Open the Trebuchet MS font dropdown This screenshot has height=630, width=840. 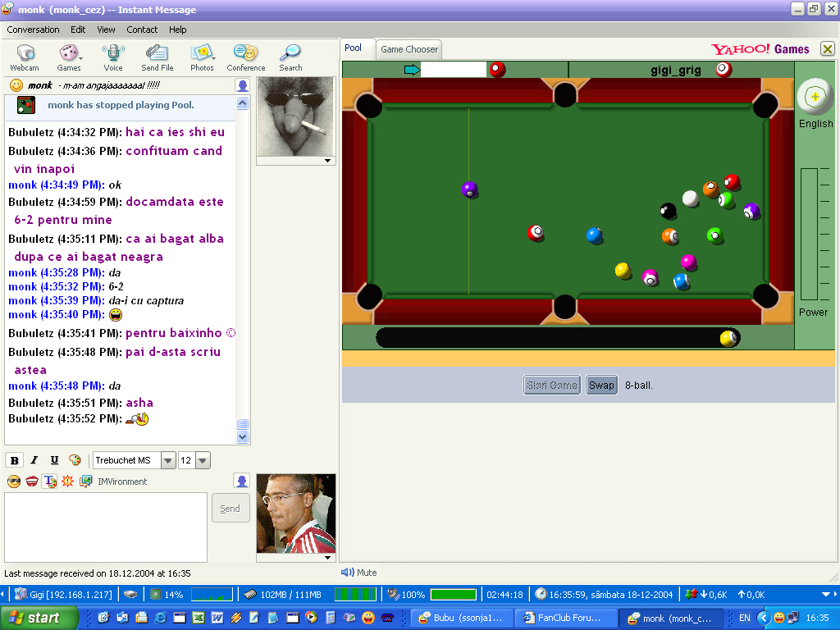click(168, 460)
